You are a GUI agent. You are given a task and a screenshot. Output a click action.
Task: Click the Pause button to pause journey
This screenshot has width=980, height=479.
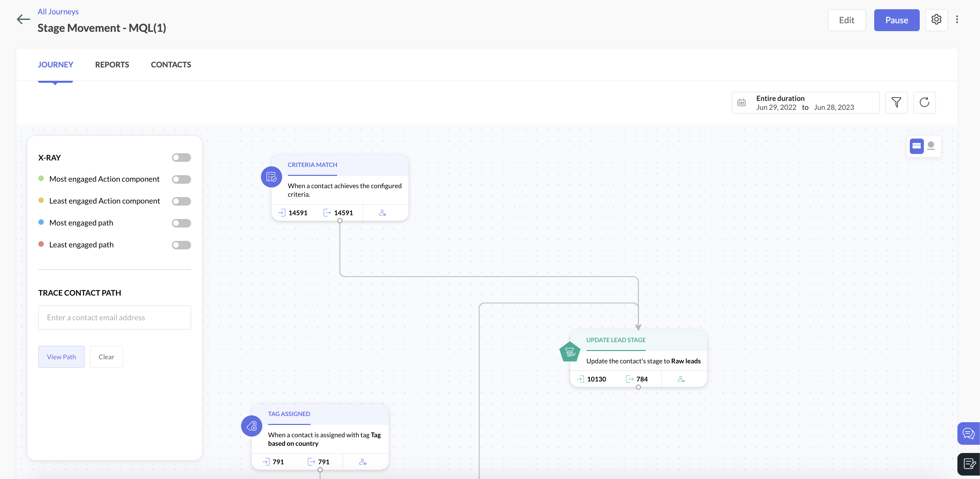tap(897, 20)
